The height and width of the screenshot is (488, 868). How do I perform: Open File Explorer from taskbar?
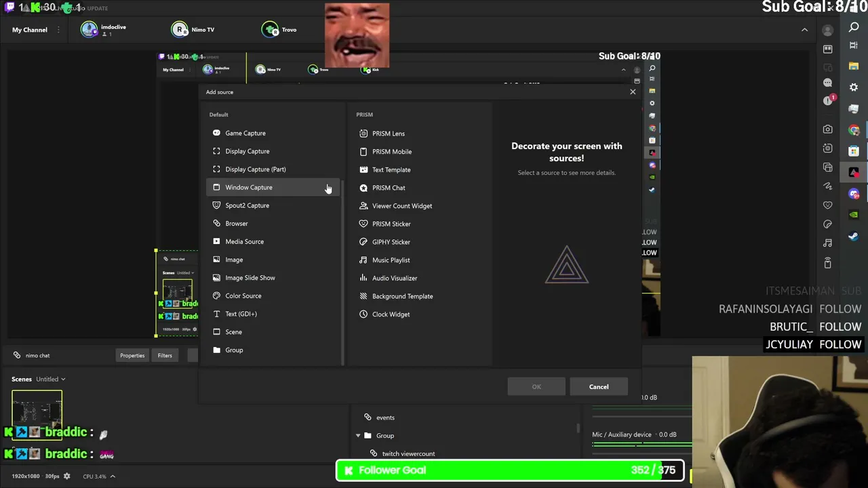[854, 66]
